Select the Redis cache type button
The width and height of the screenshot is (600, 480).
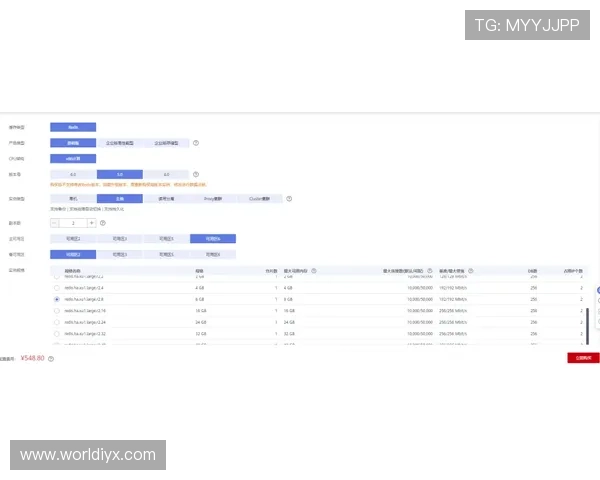click(x=73, y=127)
